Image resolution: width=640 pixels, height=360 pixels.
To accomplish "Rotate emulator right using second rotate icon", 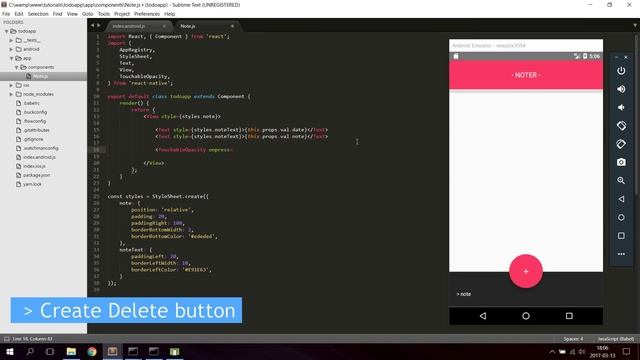I will [621, 144].
